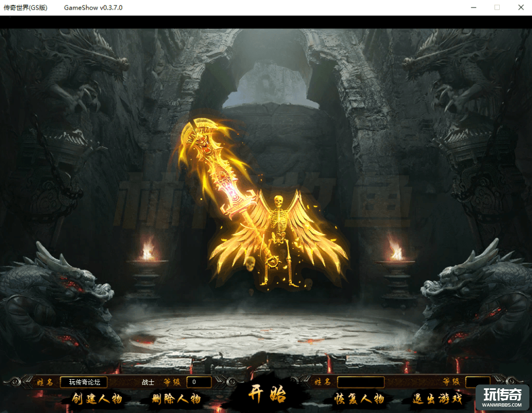Click 退出游戏 to exit the game

click(437, 398)
